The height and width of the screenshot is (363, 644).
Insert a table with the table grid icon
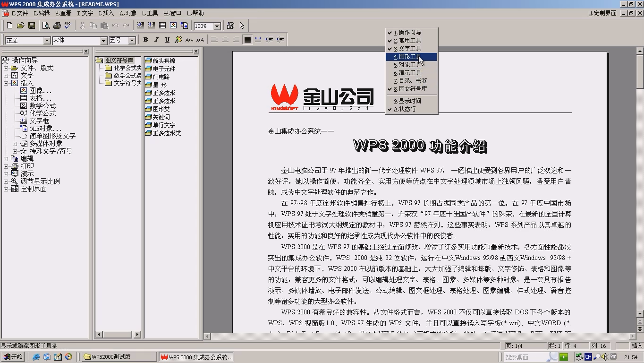coord(162,26)
